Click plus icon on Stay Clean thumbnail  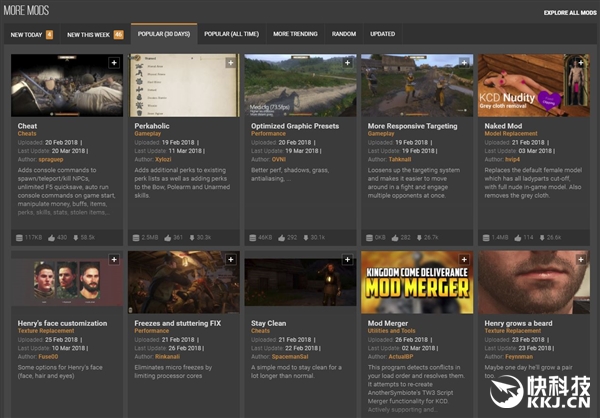tap(348, 260)
